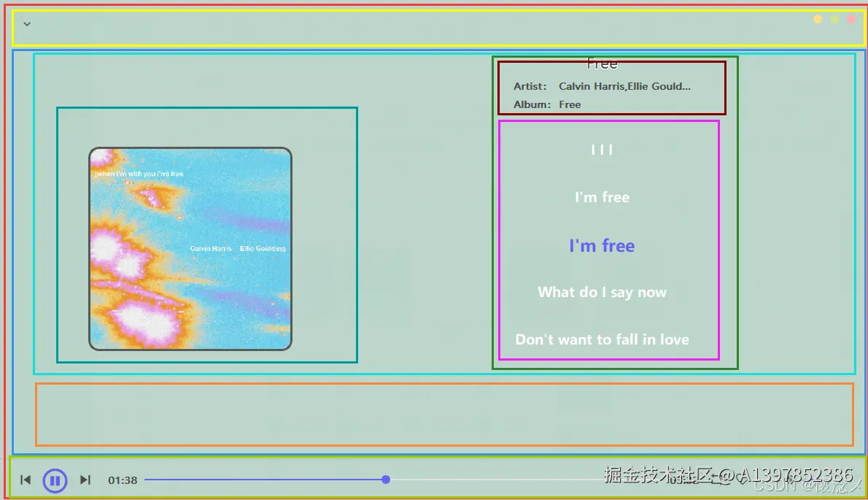868x500 pixels.
Task: Skip to the next track
Action: (x=85, y=480)
